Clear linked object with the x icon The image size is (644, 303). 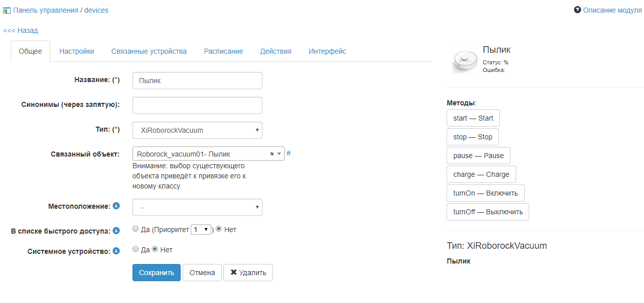pyautogui.click(x=272, y=154)
